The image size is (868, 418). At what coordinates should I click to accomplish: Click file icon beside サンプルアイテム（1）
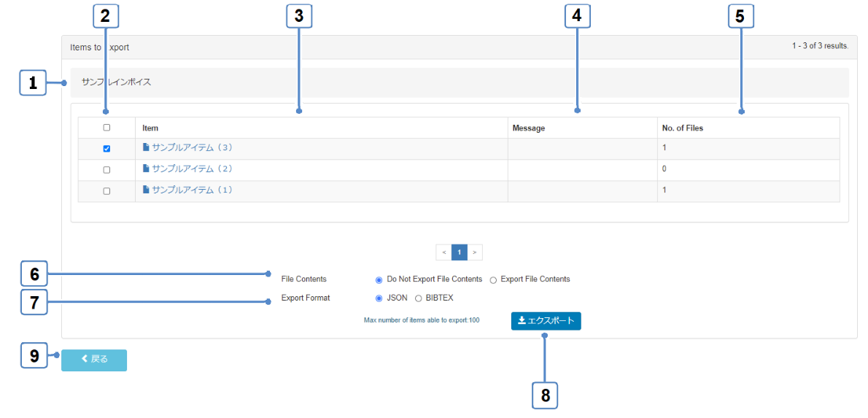pos(146,190)
